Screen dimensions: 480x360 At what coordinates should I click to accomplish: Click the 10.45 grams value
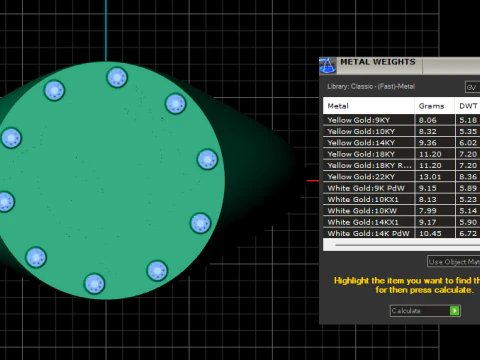(430, 233)
